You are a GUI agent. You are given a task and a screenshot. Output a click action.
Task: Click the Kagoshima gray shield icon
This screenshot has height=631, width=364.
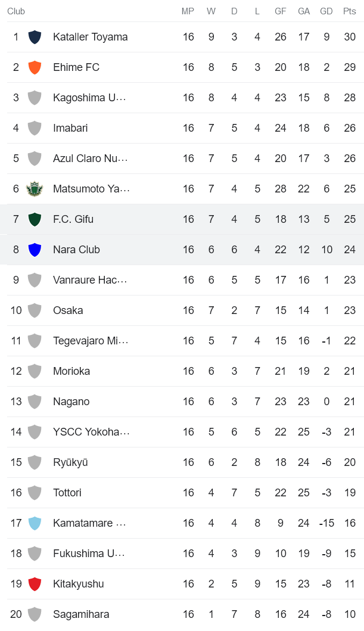click(35, 97)
